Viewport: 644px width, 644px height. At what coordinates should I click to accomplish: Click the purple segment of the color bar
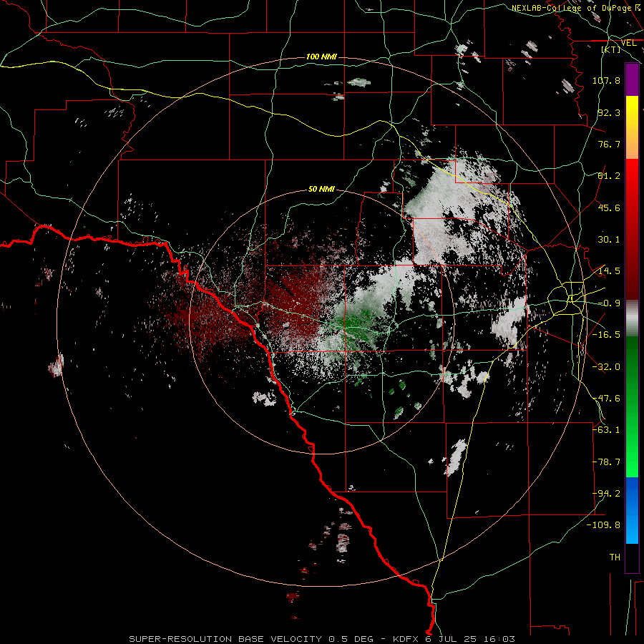(x=632, y=79)
